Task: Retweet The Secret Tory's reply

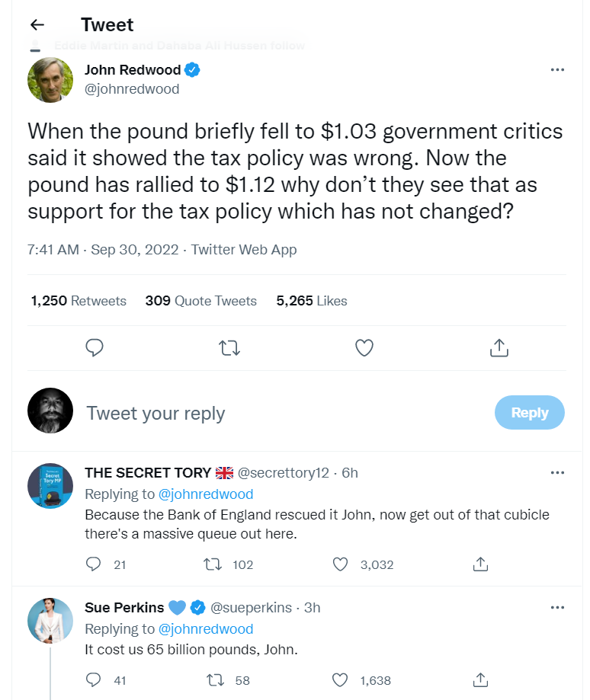Action: (214, 564)
